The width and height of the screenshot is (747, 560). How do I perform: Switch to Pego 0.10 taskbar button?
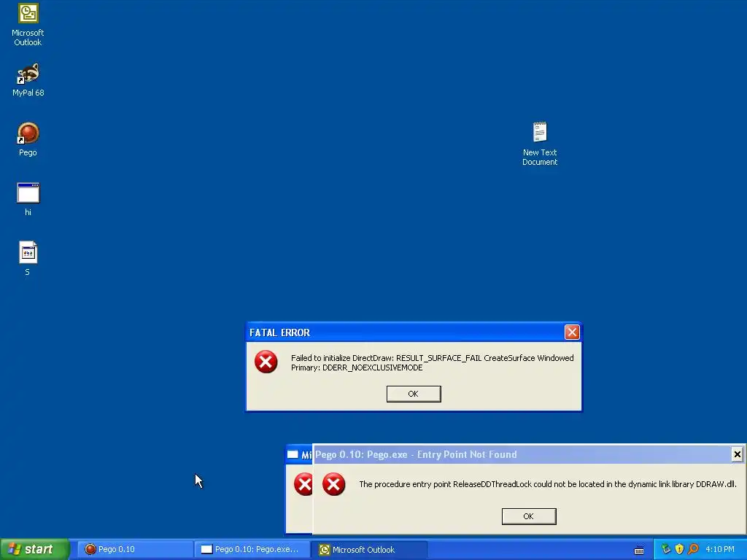point(135,549)
